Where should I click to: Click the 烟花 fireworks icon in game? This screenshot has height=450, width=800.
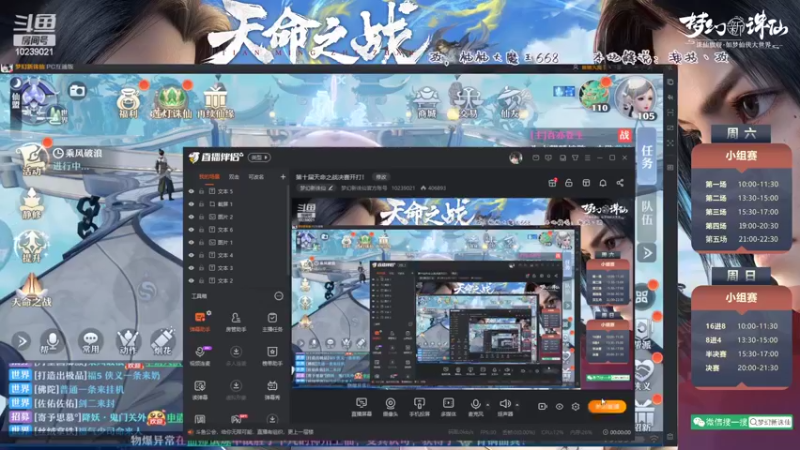163,342
